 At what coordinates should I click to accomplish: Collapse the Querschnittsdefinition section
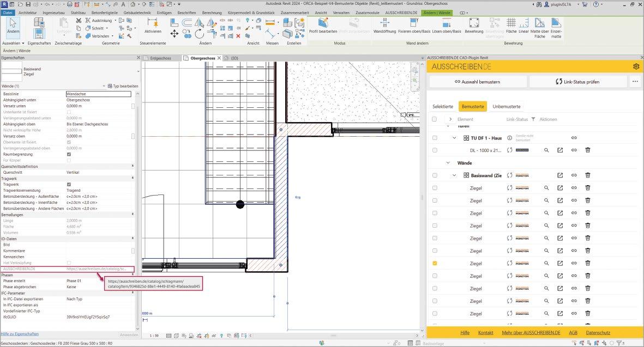click(x=133, y=166)
